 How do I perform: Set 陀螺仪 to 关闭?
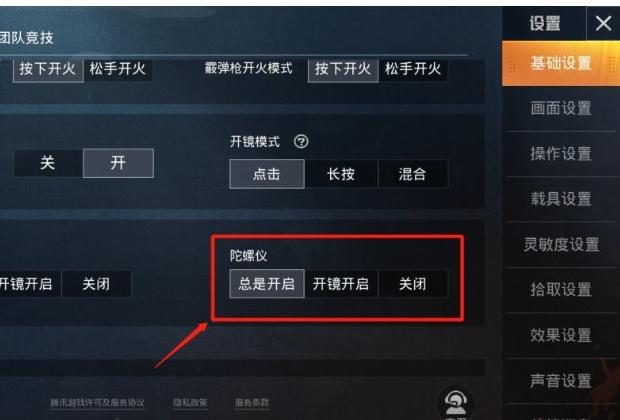[413, 284]
